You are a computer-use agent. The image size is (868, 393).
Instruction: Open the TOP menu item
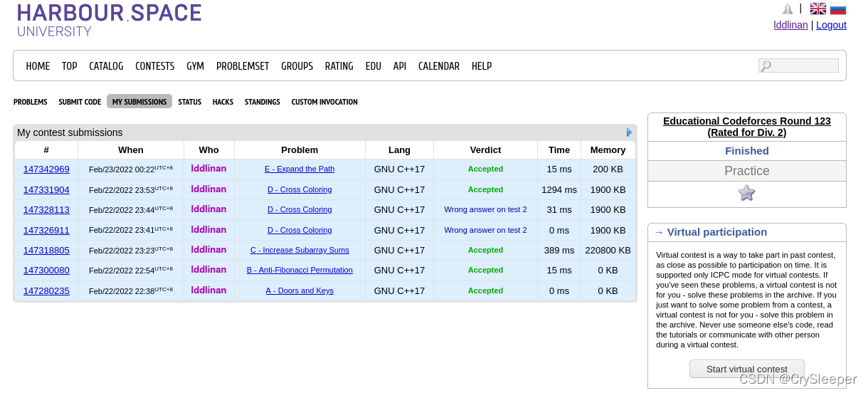coord(70,66)
